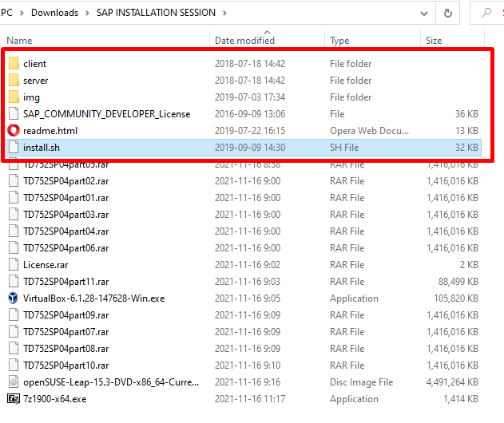The image size is (504, 423).
Task: Select readme.html file name
Action: tap(50, 131)
